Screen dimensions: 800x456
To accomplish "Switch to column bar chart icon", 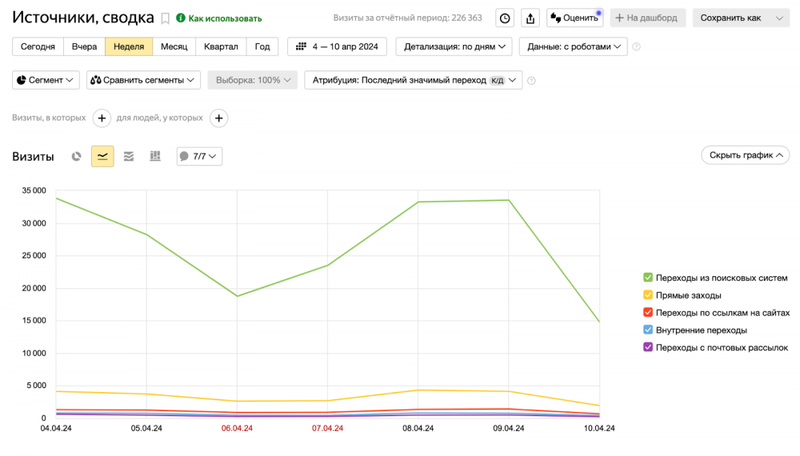I will click(x=155, y=156).
